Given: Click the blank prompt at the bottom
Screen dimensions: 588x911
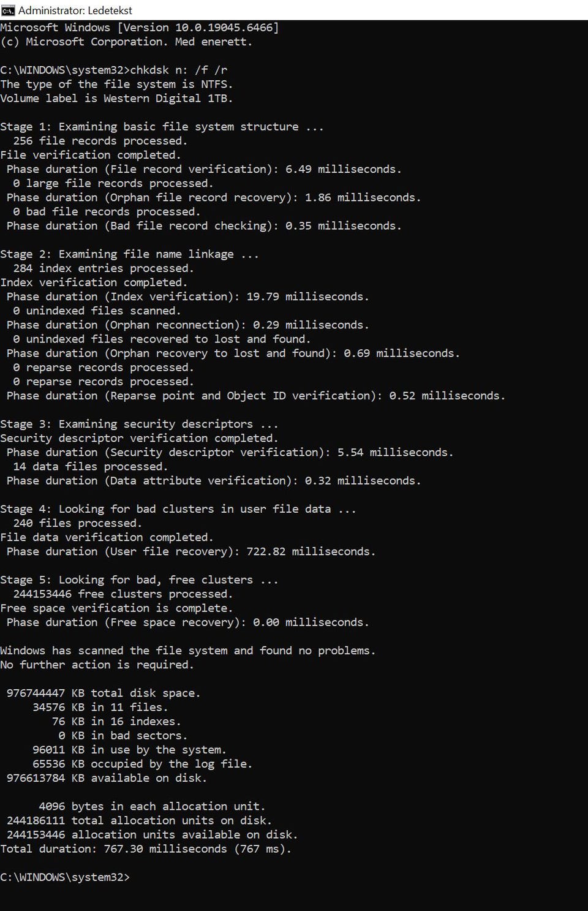Looking at the screenshot, I should [65, 877].
